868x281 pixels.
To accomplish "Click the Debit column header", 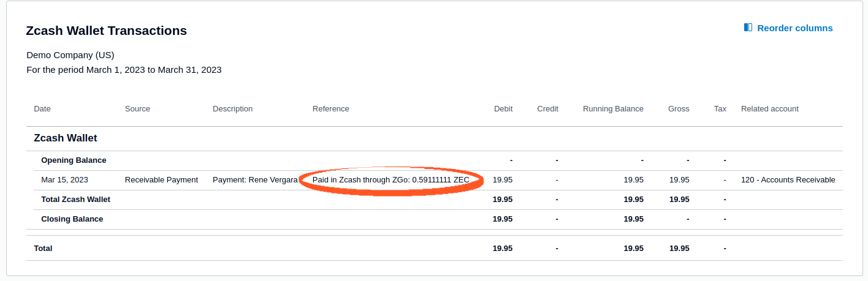I will click(x=503, y=109).
